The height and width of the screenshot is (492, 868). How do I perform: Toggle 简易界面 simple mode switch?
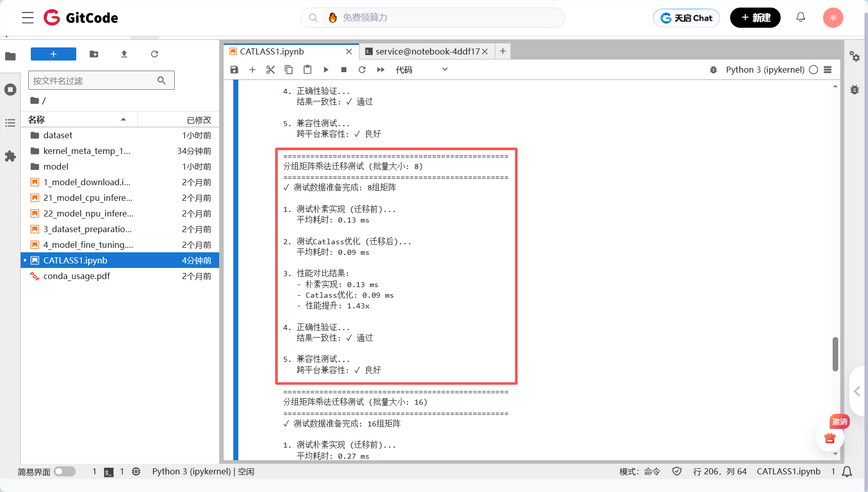65,471
